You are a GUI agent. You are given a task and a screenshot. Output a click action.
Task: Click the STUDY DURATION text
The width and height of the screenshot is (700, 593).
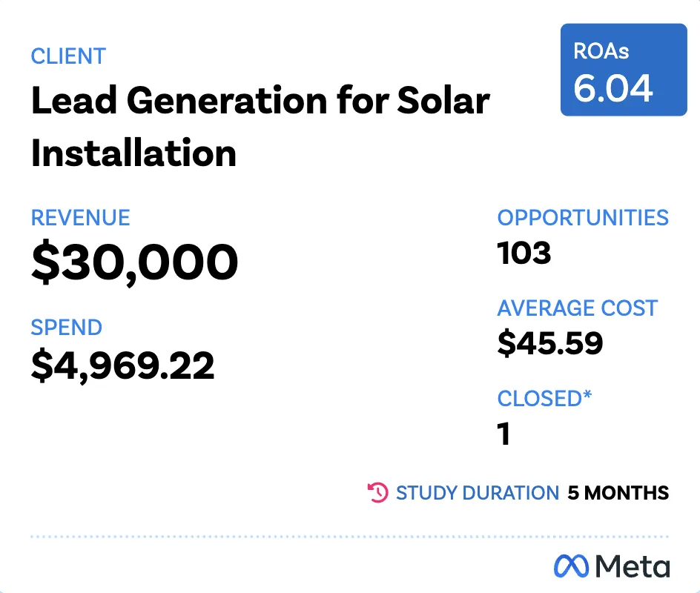(x=478, y=493)
